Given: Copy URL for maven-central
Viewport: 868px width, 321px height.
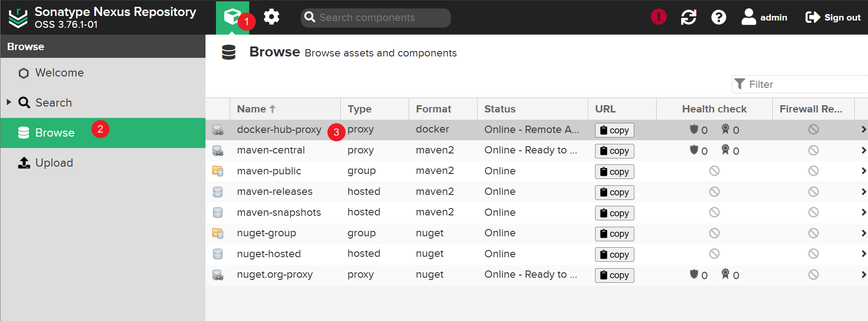Looking at the screenshot, I should [614, 151].
